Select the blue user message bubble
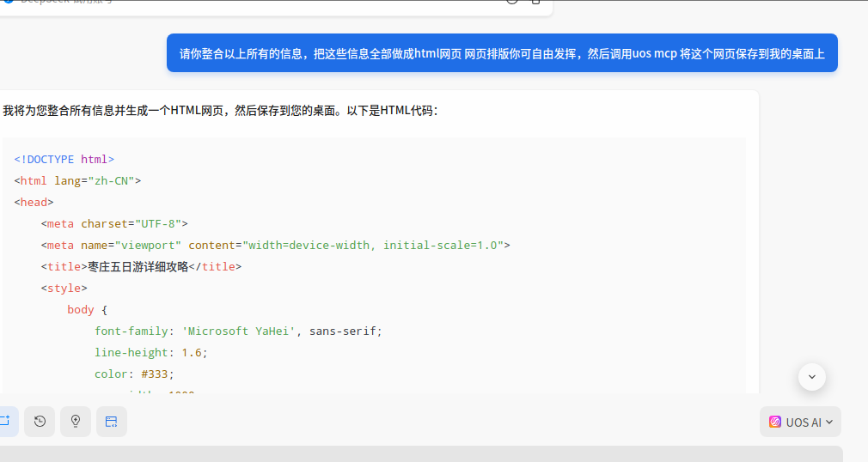This screenshot has width=868, height=462. 502,53
